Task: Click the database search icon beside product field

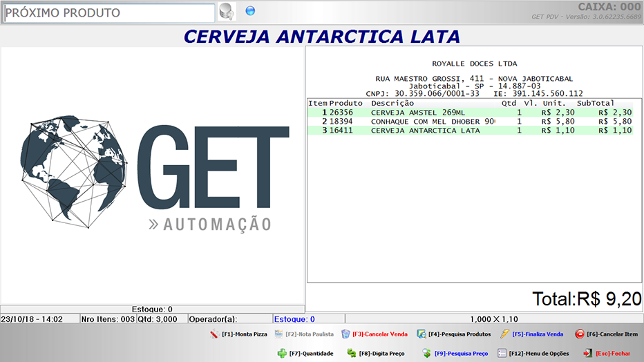Action: point(226,12)
